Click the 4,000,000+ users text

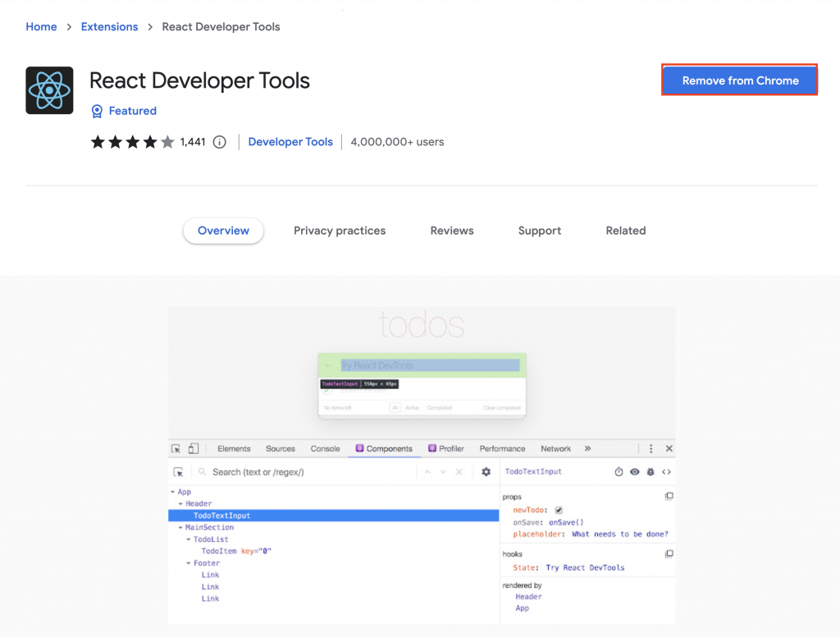(398, 142)
